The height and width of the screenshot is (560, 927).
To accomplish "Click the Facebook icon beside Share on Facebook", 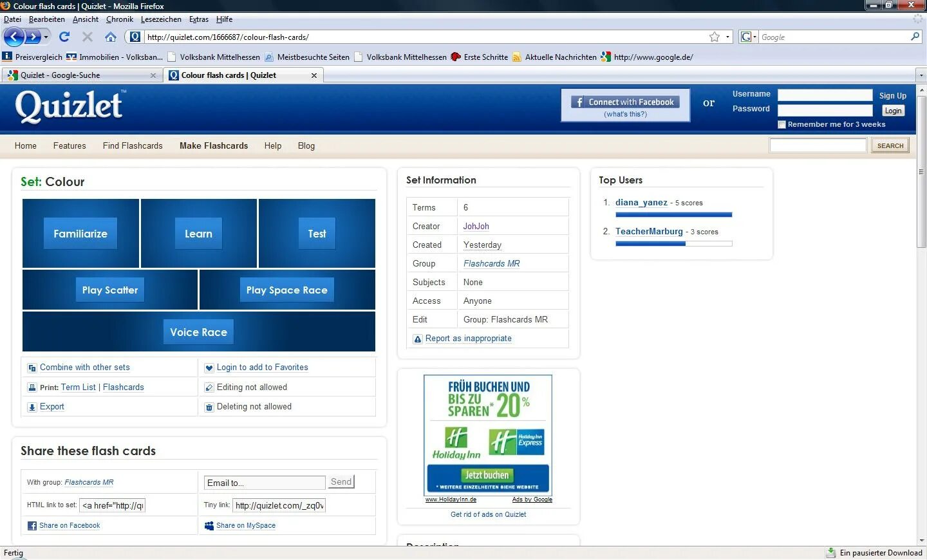I will 32,526.
